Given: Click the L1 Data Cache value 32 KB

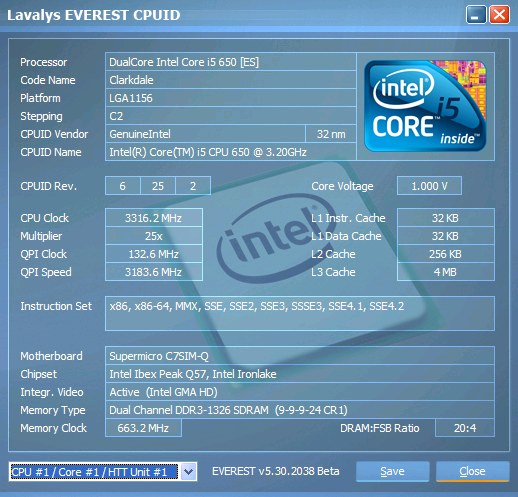Looking at the screenshot, I should coord(446,236).
